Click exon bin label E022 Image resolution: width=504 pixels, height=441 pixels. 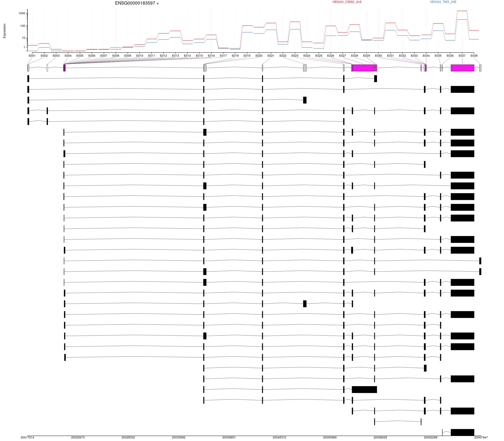click(x=283, y=56)
